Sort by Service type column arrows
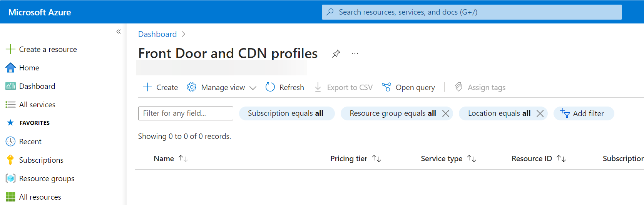Viewport: 644px width, 205px height. 472,158
